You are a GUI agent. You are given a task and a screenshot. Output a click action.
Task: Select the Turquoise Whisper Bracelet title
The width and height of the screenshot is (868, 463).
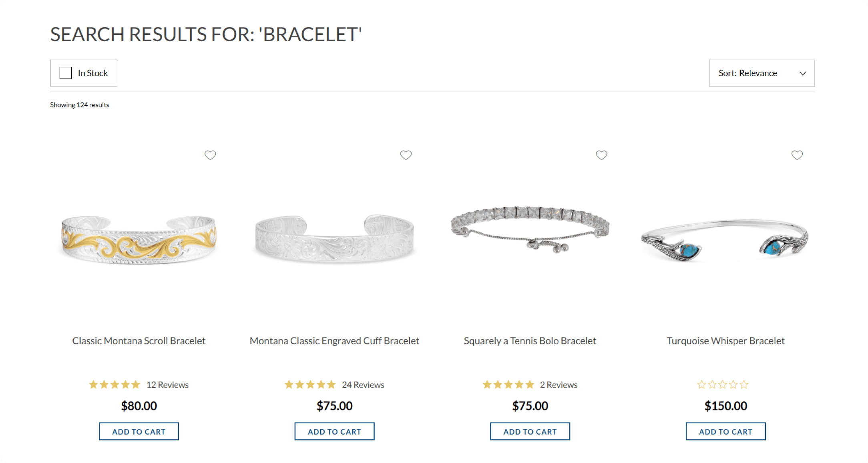pos(725,341)
